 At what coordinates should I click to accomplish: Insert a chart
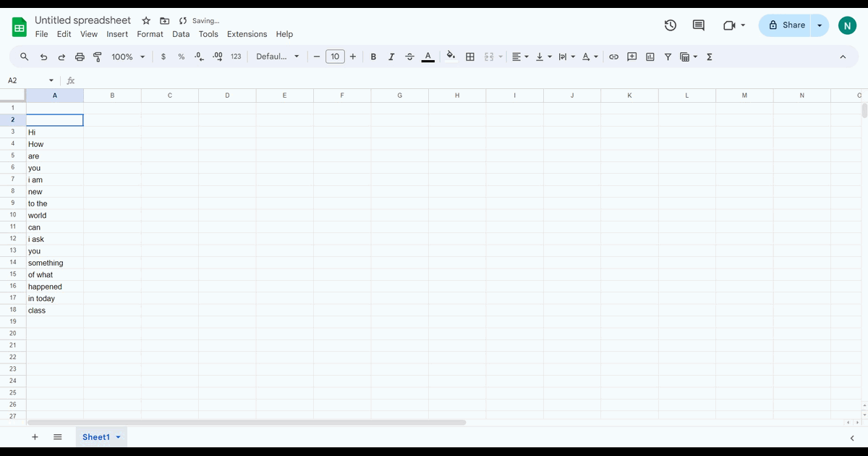[x=650, y=56]
